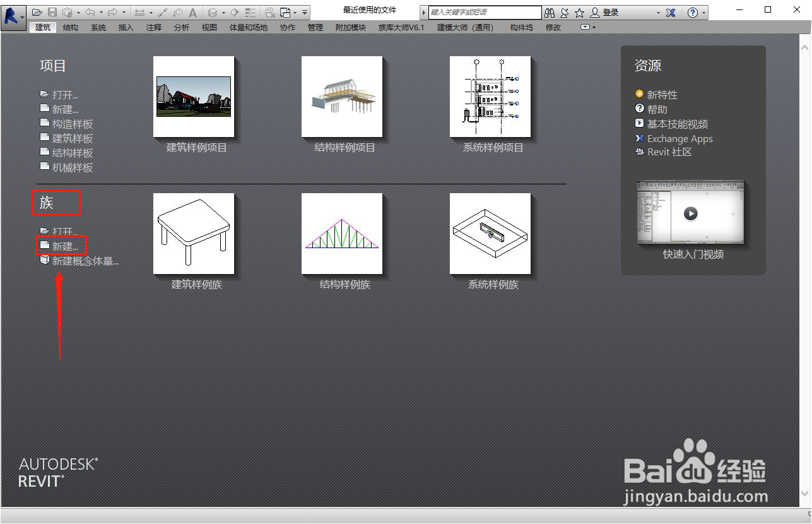
Task: Switch to the 族库大师V6.1 ribbon tab
Action: click(401, 27)
